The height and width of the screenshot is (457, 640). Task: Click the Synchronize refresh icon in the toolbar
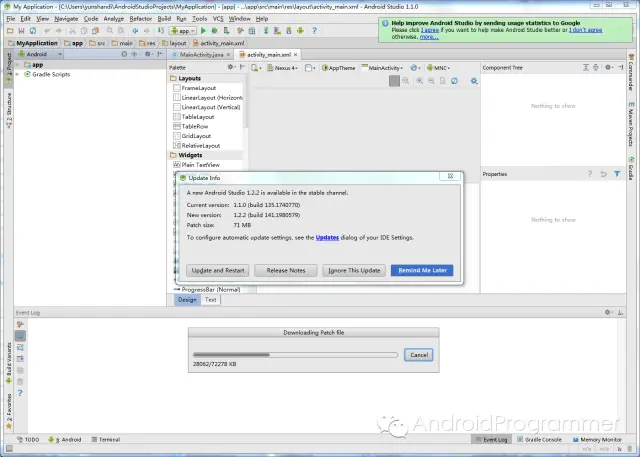(33, 31)
